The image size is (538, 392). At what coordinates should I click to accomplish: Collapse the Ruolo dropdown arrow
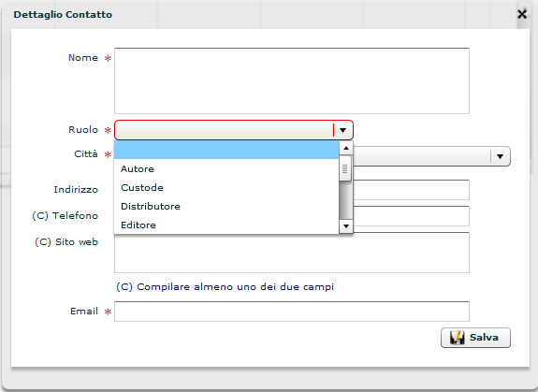point(342,130)
